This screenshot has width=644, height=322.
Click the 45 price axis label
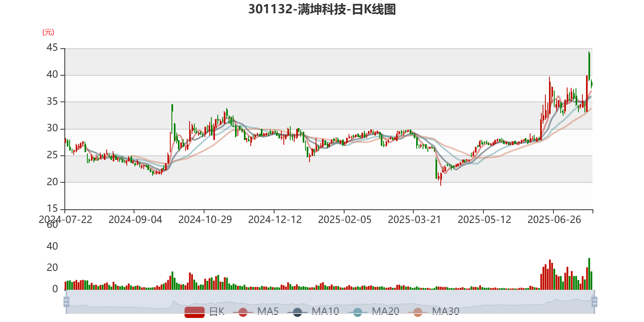pos(52,48)
